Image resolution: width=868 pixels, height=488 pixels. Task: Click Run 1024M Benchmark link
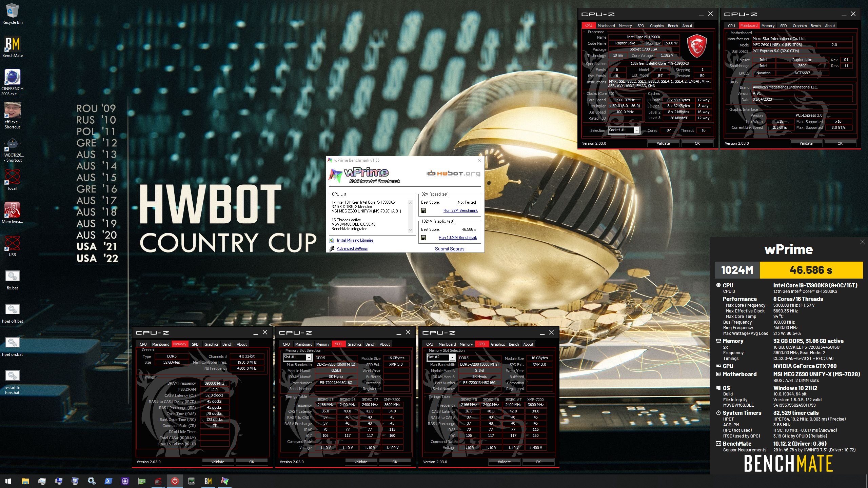458,238
